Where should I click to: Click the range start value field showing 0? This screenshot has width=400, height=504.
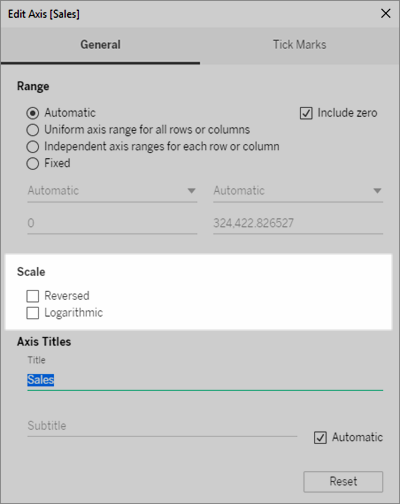112,223
